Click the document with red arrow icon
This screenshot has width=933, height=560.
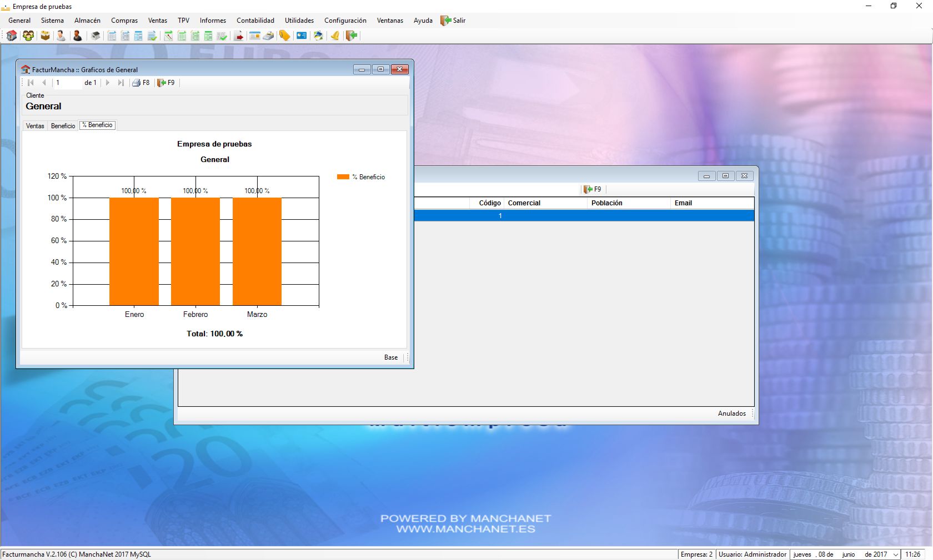[x=239, y=36]
